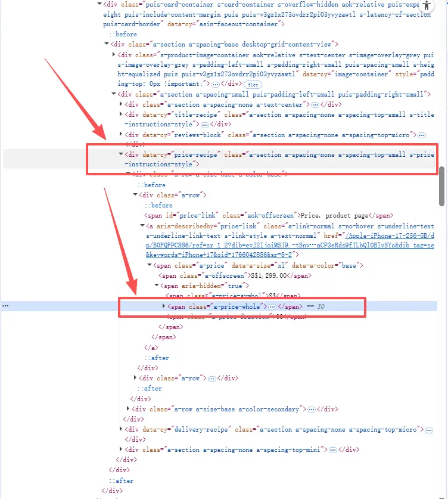This screenshot has width=448, height=499.
Task: Click ellipsis badge in collapsed a-row div
Action: [x=212, y=379]
